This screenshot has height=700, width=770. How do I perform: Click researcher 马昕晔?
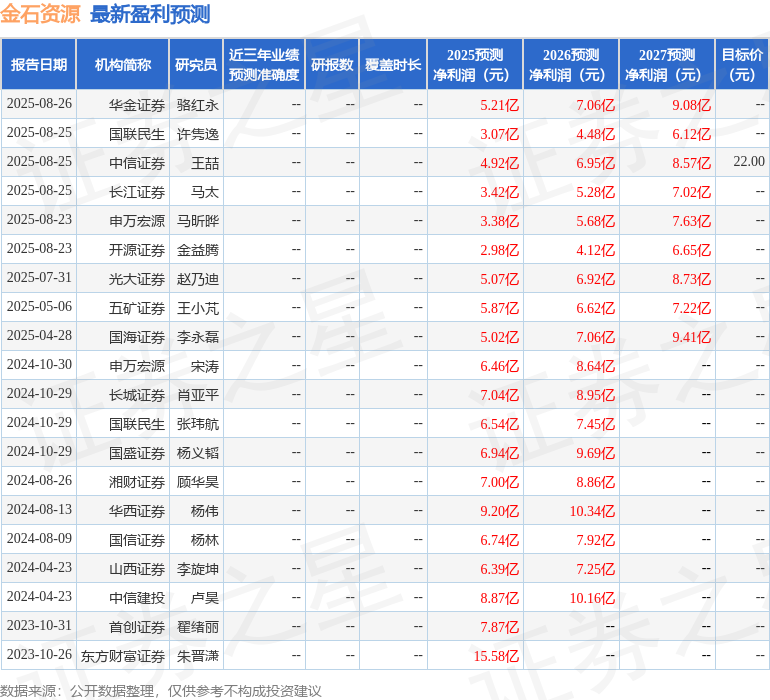pyautogui.click(x=197, y=221)
